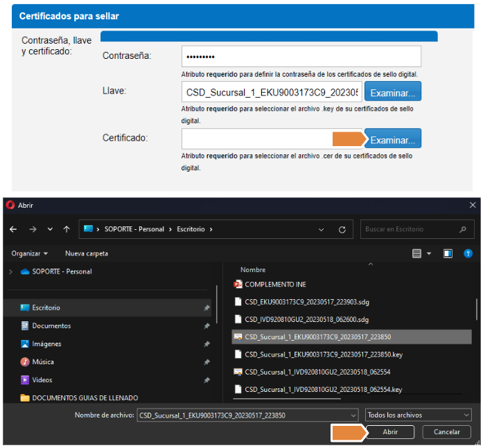
Task: Select Documentos in the sidebar
Action: coord(51,325)
